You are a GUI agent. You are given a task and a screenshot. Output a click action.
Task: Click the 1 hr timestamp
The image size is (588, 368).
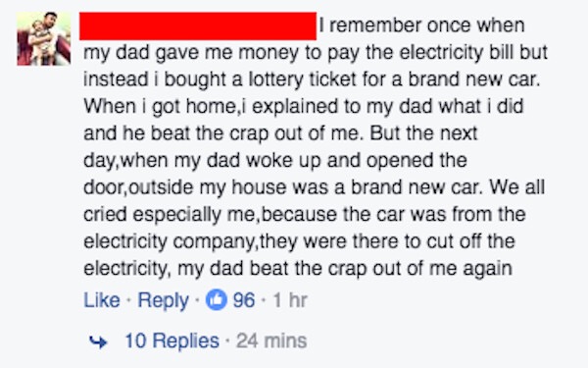pos(290,300)
